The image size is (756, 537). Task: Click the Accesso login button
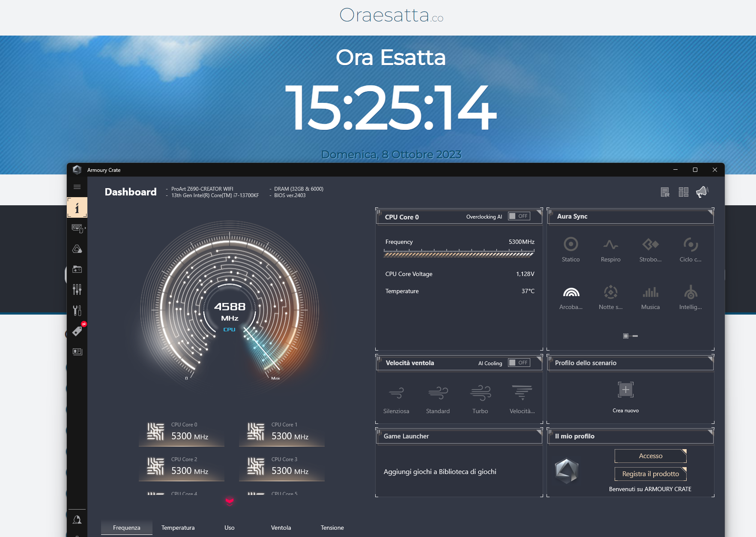(x=651, y=456)
